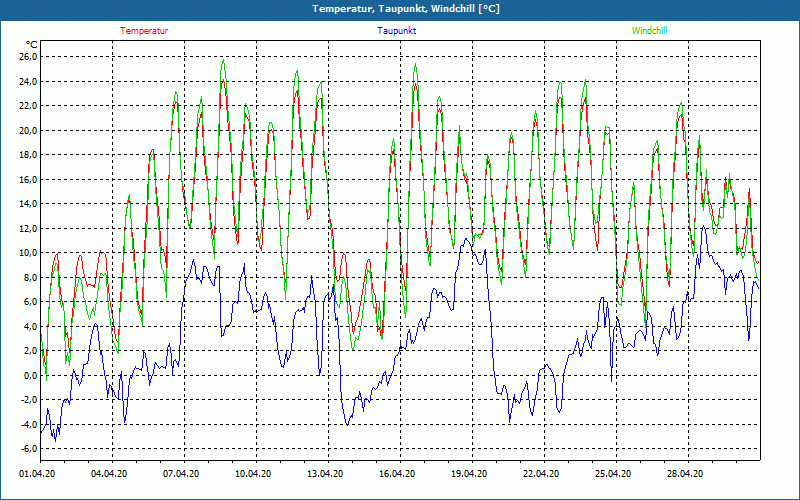
Task: Click the 0,0 y-axis value
Action: (30, 375)
